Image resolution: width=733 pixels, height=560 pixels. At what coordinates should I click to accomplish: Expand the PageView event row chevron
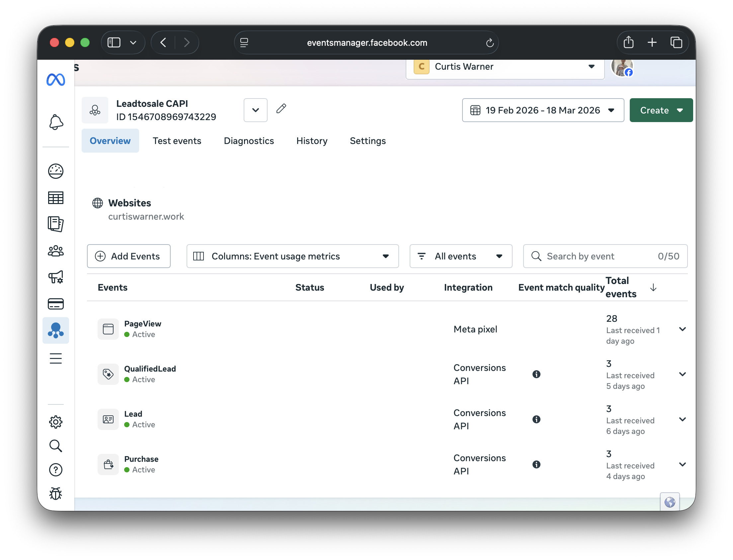tap(682, 329)
